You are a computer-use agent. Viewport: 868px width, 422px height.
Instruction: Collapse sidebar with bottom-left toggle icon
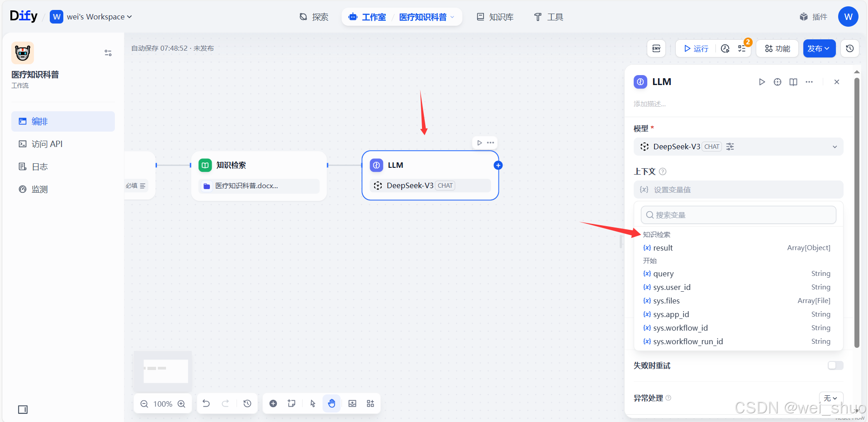(x=23, y=409)
